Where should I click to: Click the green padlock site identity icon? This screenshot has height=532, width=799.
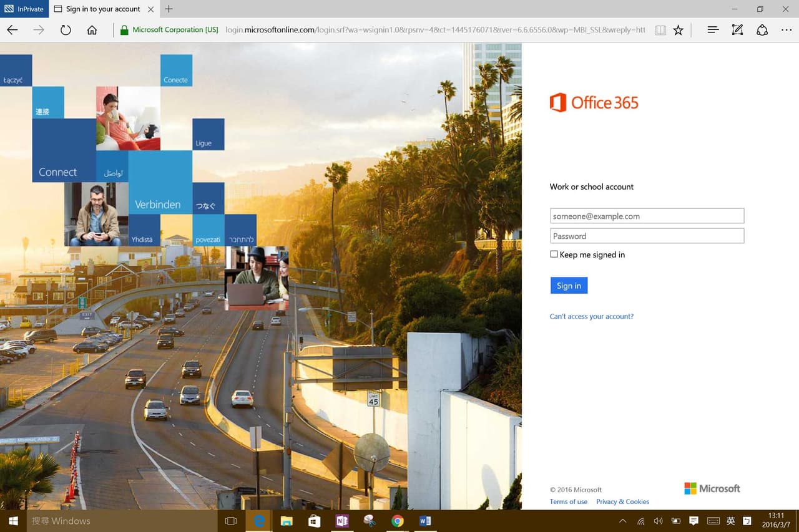[124, 30]
